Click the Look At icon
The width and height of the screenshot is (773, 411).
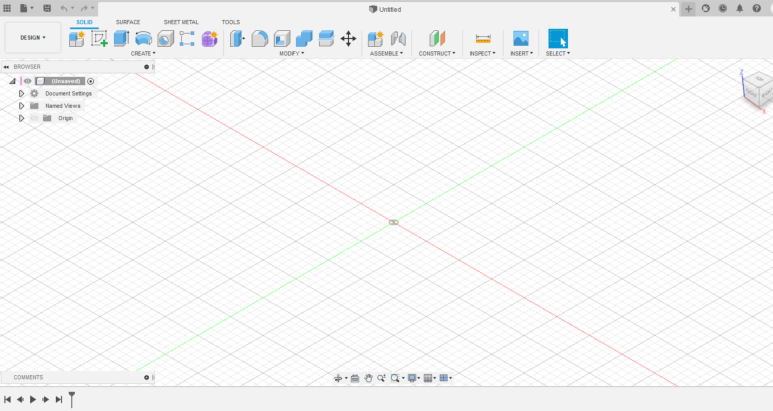click(x=354, y=378)
